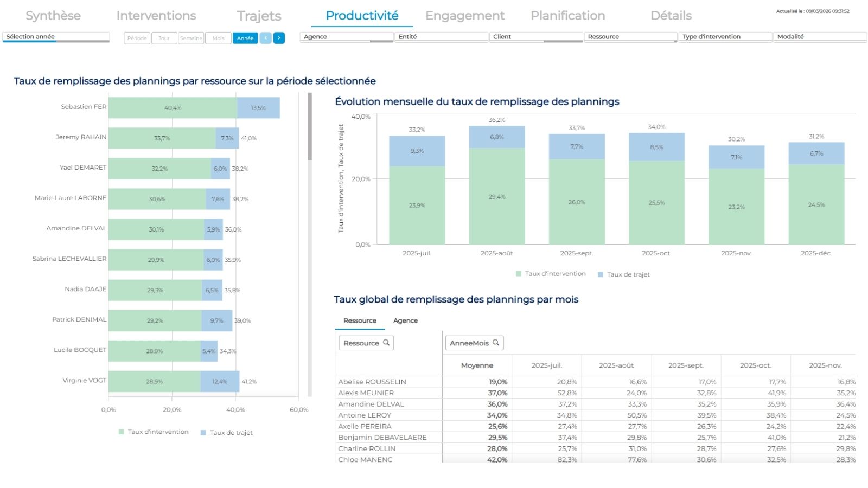Click the Lucile BOCQUET axis label
The image size is (868, 488).
[x=80, y=350]
